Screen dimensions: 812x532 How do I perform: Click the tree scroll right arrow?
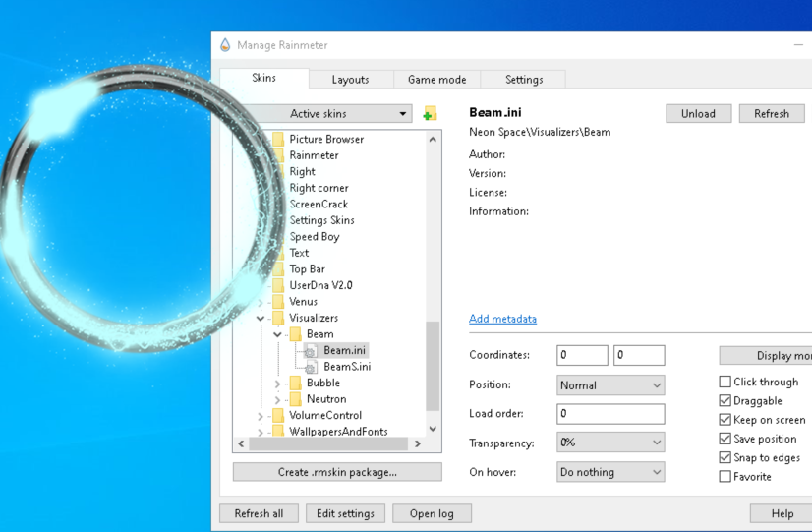pos(418,443)
